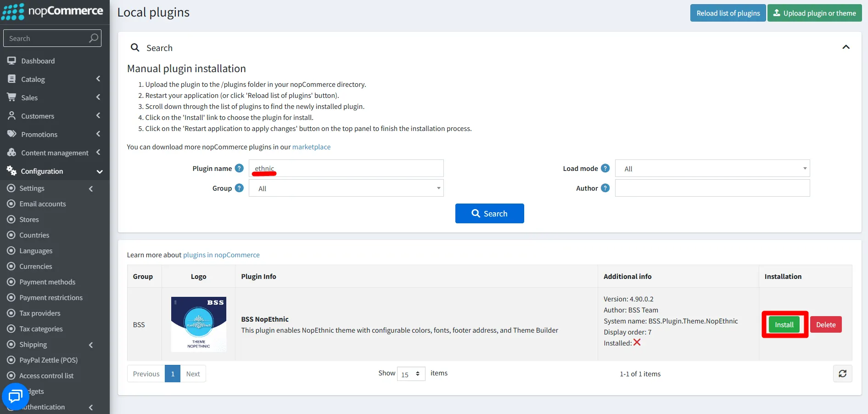Expand the Sales menu arrow
This screenshot has width=868, height=414.
click(98, 97)
